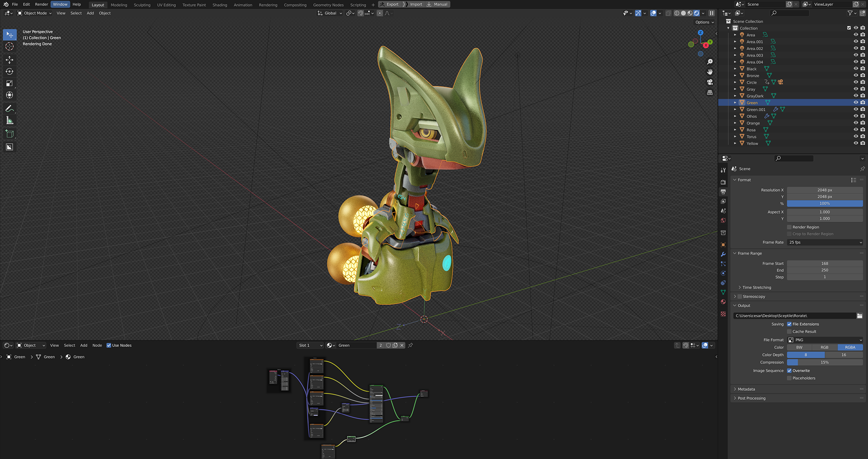
Task: Open the Frame Rate dropdown
Action: [x=825, y=243]
